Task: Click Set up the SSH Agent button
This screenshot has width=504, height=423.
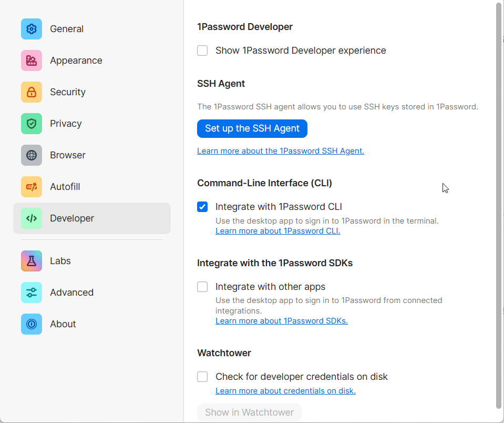Action: (x=252, y=129)
